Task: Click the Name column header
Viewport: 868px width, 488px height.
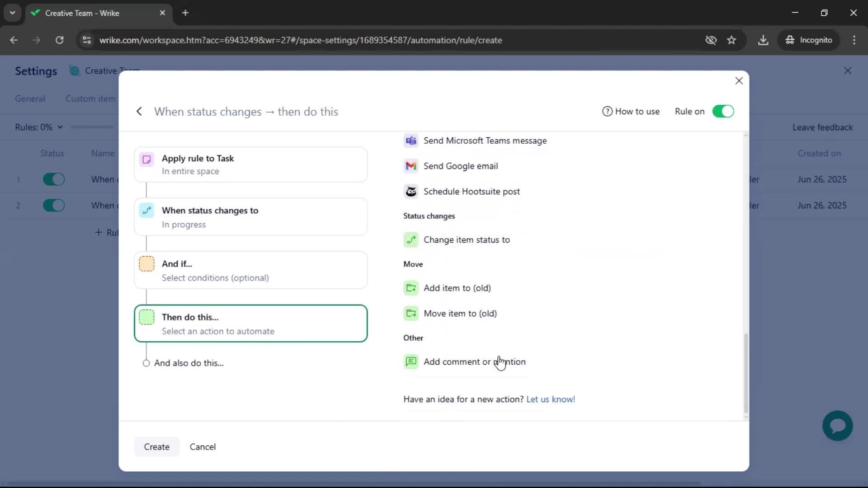Action: coord(103,154)
